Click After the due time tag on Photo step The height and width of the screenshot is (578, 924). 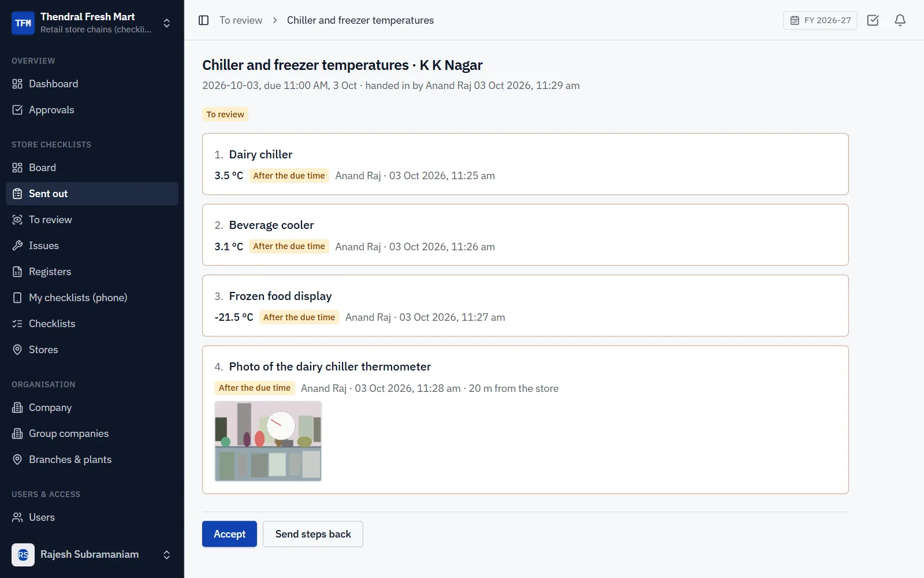pyautogui.click(x=255, y=388)
